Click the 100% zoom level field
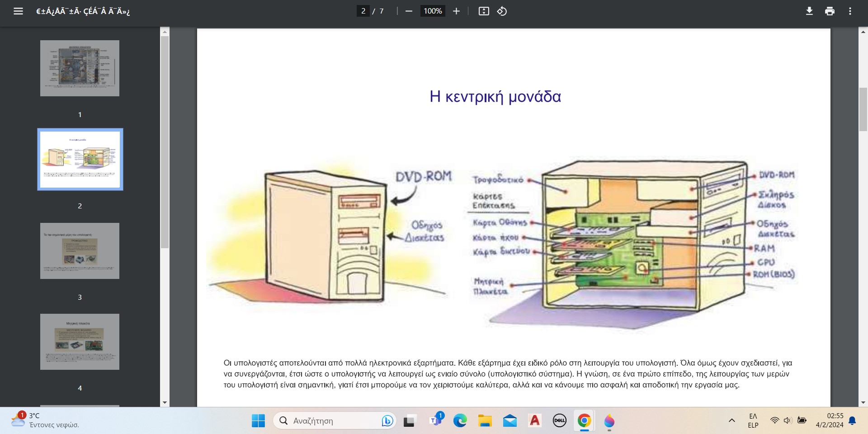Viewport: 868px width, 434px height. point(433,11)
